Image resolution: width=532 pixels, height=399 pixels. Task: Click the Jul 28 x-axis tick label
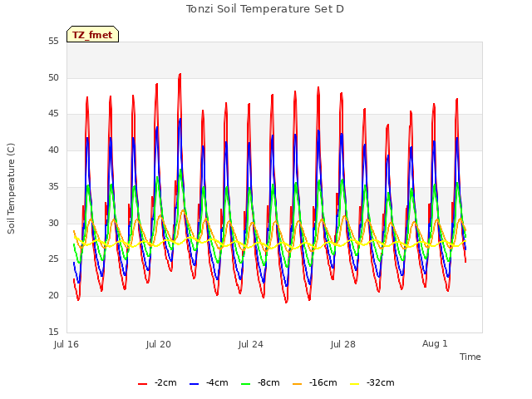coord(343,344)
